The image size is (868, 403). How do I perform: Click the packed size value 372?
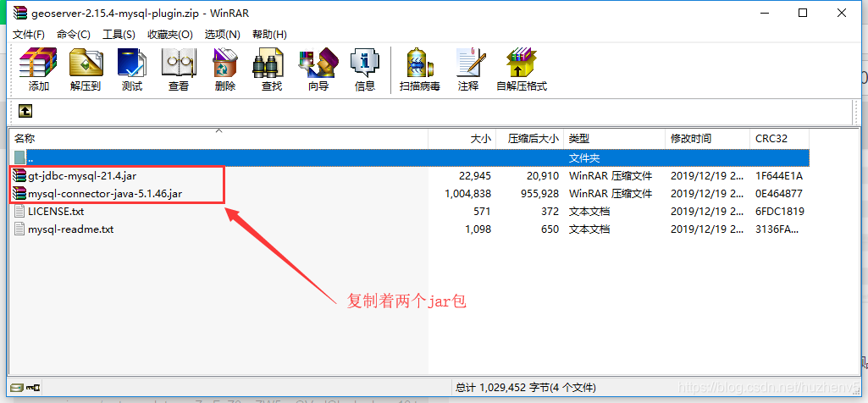[x=550, y=212]
